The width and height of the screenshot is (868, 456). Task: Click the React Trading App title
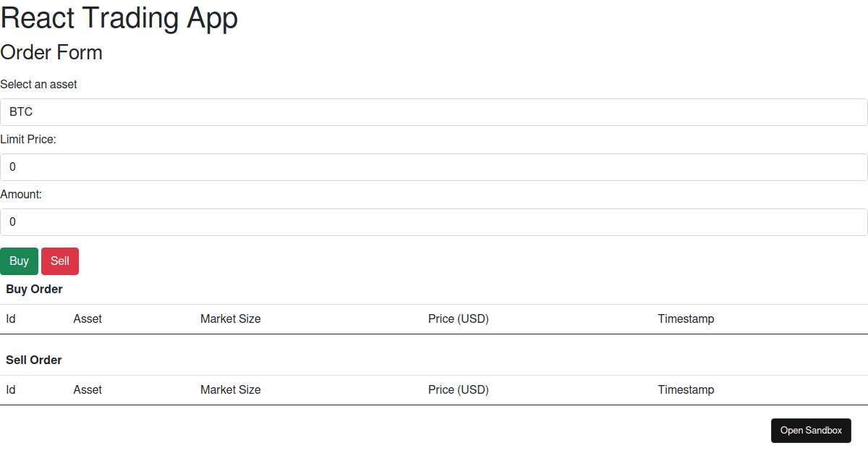(119, 17)
